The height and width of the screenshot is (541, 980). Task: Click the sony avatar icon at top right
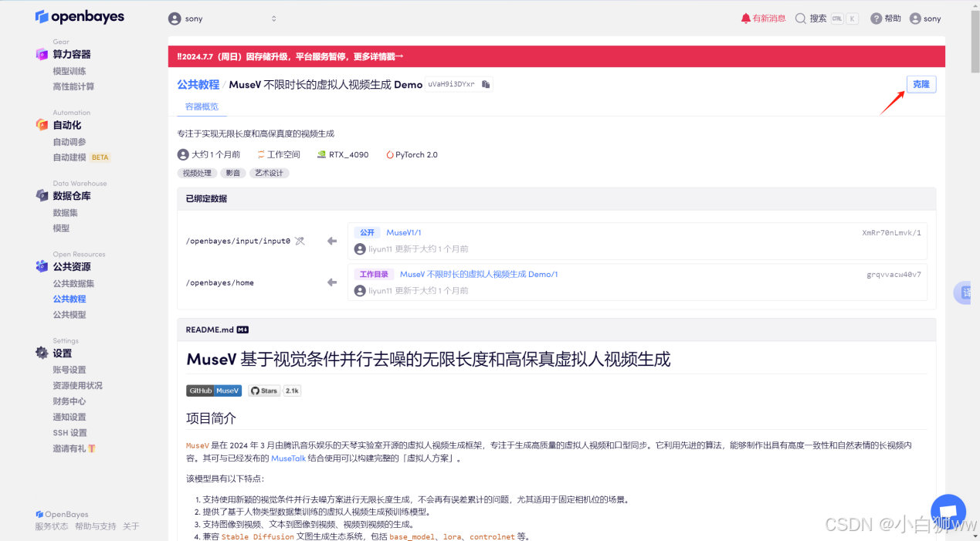[915, 19]
